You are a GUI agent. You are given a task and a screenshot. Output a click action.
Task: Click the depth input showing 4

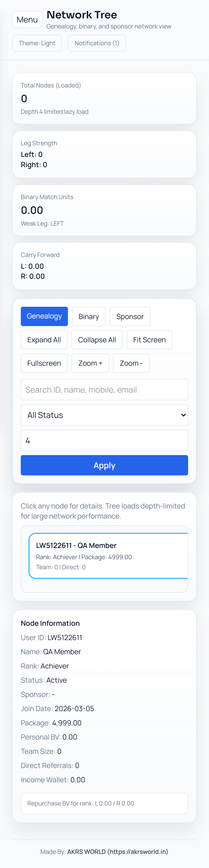(104, 440)
